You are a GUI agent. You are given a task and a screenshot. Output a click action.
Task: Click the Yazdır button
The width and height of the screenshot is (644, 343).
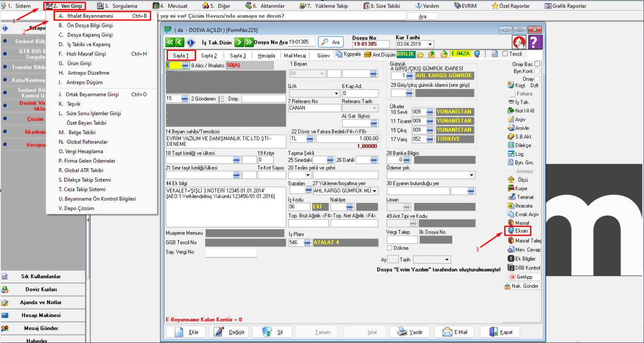[410, 332]
